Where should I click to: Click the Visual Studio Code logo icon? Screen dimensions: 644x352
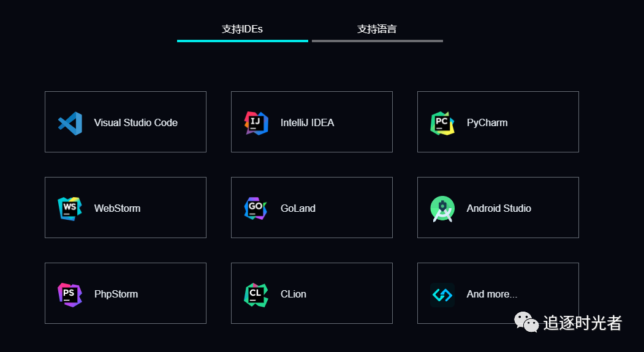click(70, 123)
